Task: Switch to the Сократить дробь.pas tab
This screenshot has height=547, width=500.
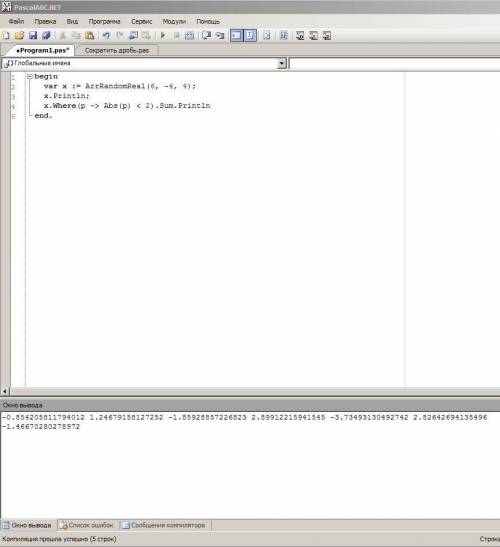Action: pyautogui.click(x=117, y=51)
